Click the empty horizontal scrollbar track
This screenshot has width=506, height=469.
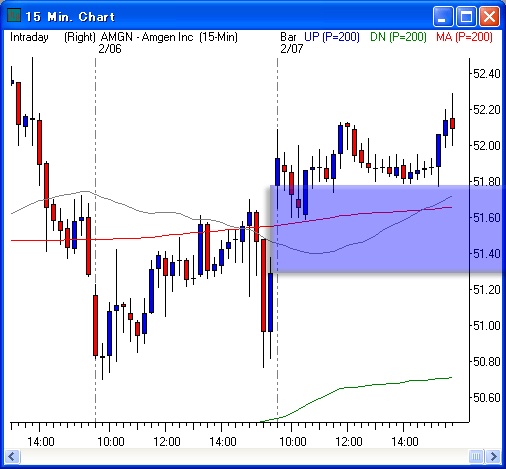(x=244, y=456)
